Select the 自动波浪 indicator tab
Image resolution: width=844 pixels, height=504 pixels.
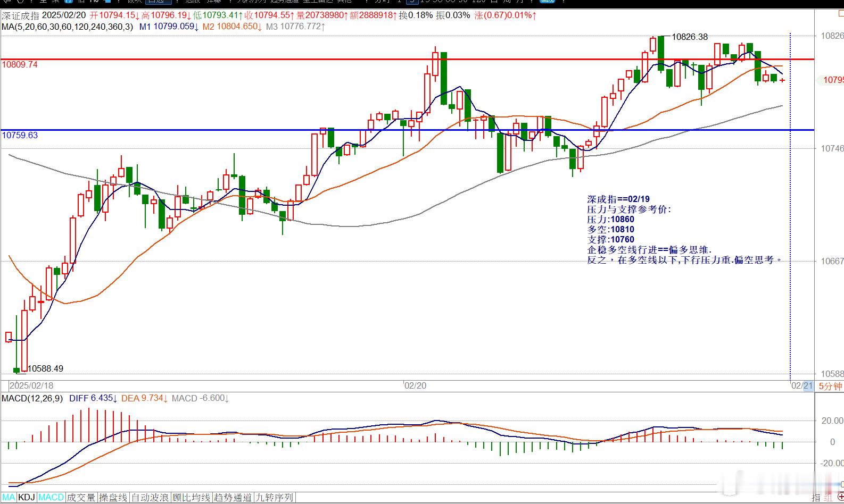coord(150,498)
